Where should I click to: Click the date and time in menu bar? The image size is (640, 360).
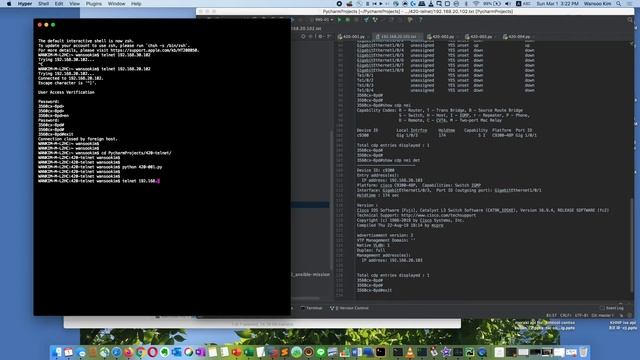558,4
